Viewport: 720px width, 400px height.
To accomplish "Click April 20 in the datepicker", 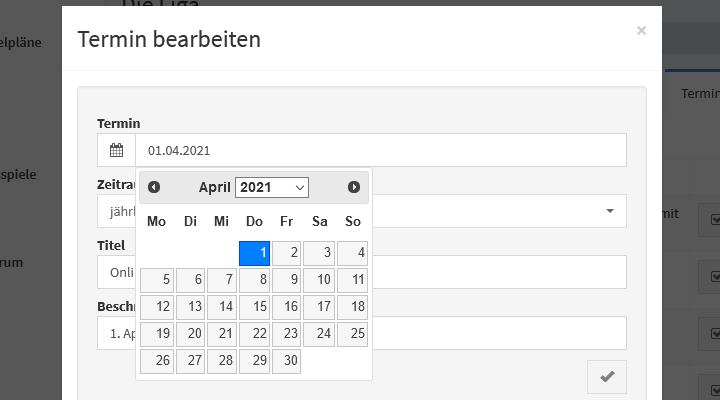I will coord(190,334).
